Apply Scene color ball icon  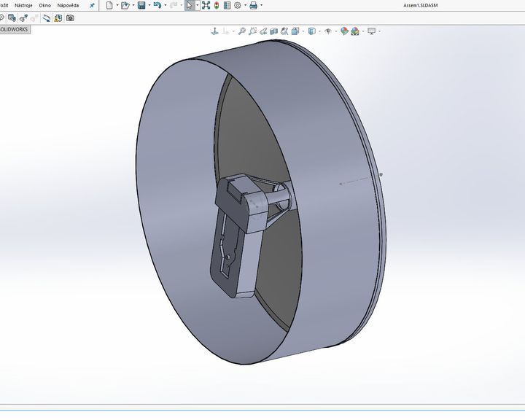point(355,31)
